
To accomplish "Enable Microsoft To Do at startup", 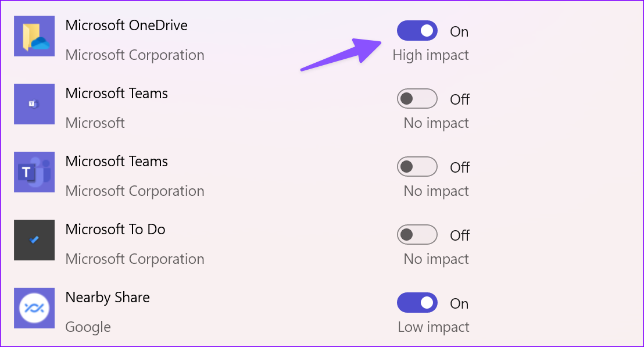I will pyautogui.click(x=417, y=235).
